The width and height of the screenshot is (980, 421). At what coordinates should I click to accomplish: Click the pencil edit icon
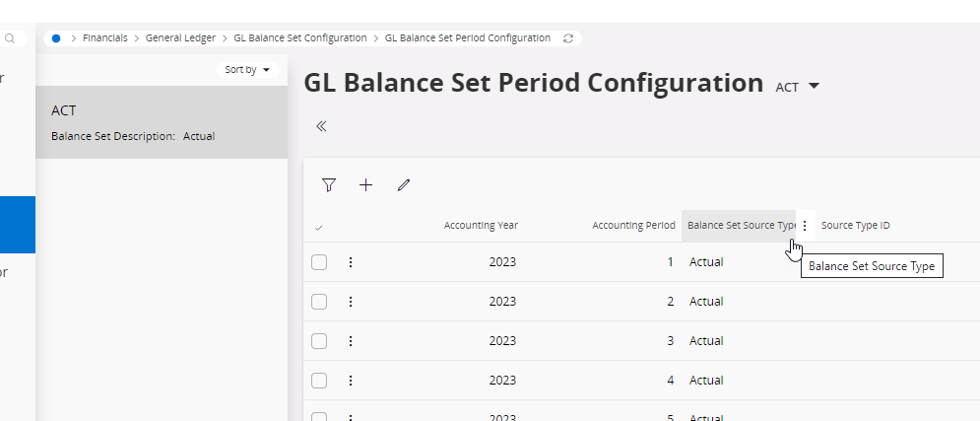tap(403, 184)
